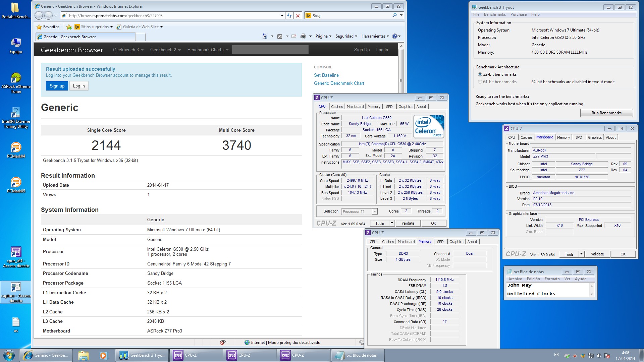Open Benchmarks menu in Geekbench 3 Tryout
The width and height of the screenshot is (644, 362).
point(494,14)
